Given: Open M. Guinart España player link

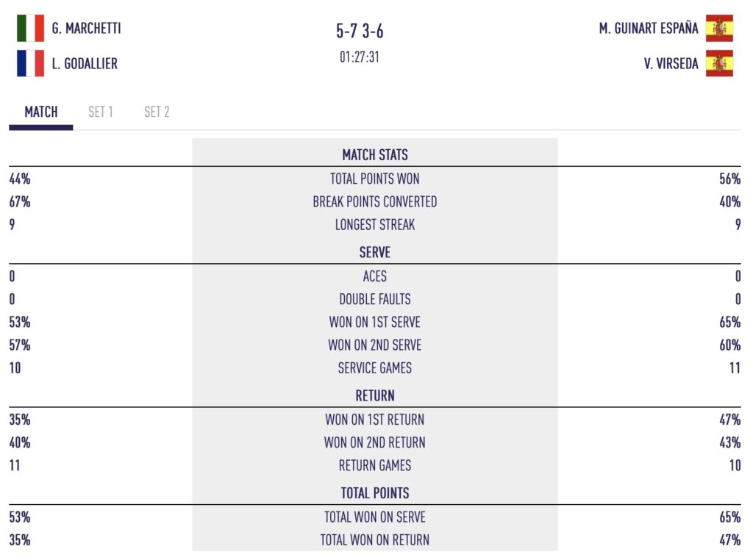Looking at the screenshot, I should (x=649, y=29).
